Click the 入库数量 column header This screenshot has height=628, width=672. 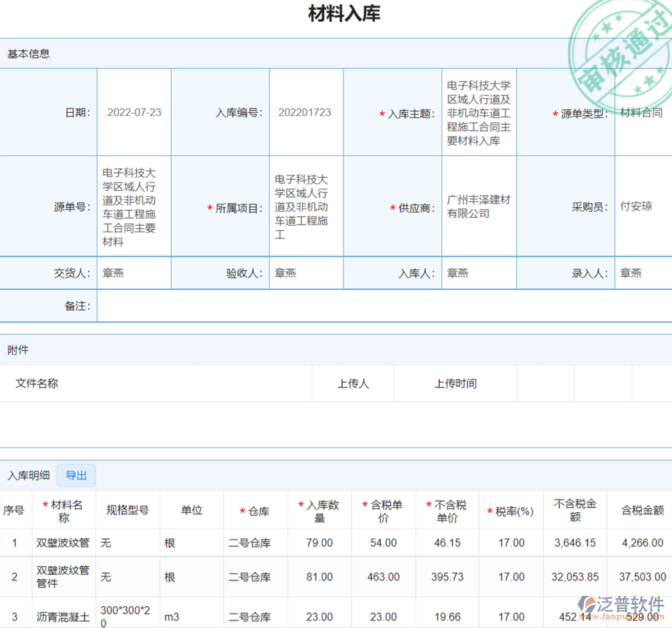[x=320, y=511]
